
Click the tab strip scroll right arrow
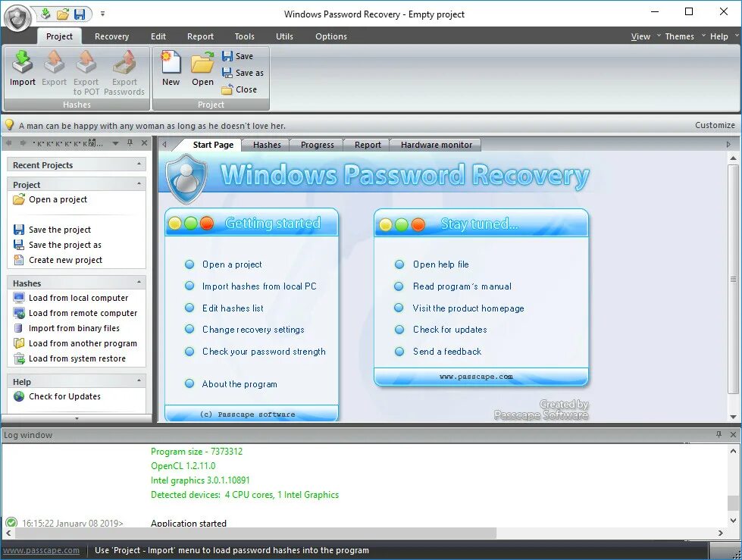coord(728,145)
